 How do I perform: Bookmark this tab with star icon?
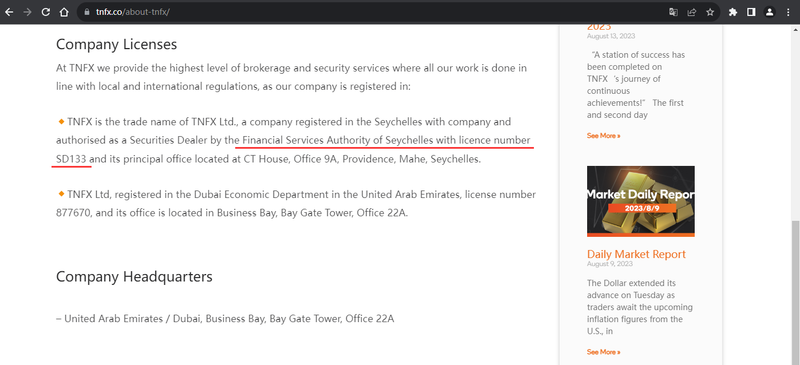click(x=710, y=12)
